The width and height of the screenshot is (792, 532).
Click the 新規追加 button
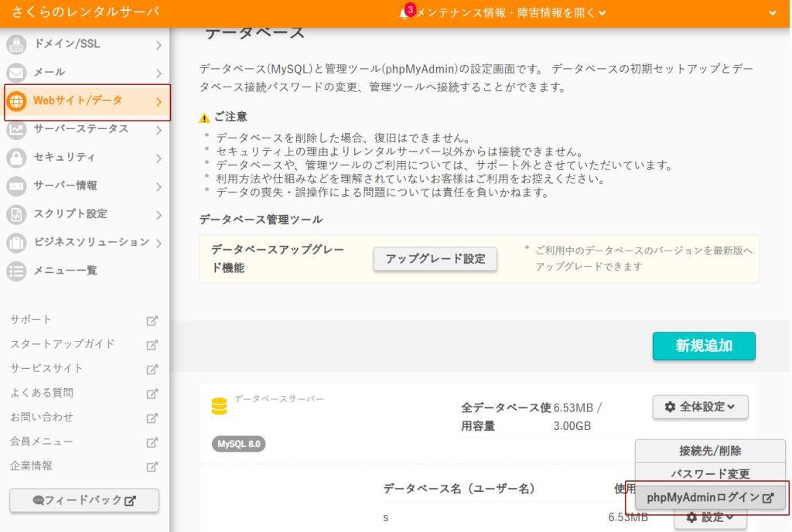point(704,346)
